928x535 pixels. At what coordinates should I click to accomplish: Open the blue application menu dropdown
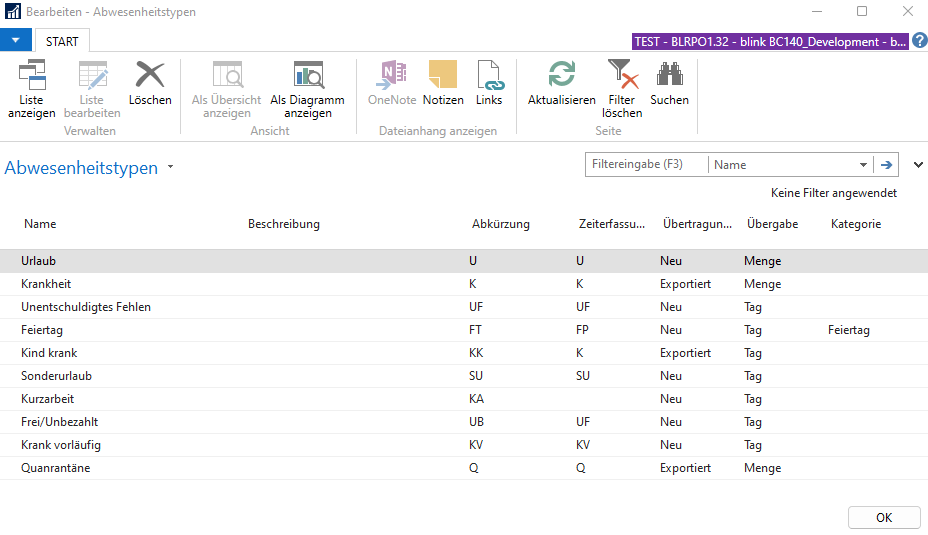(16, 41)
